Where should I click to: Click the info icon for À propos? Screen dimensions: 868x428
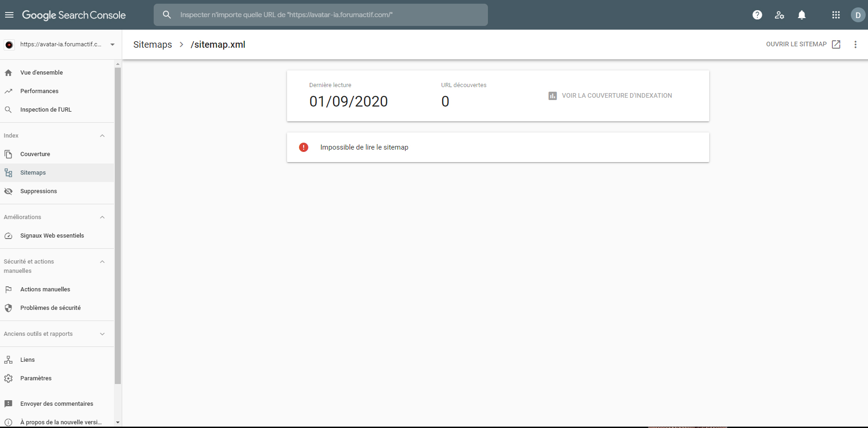coord(8,422)
